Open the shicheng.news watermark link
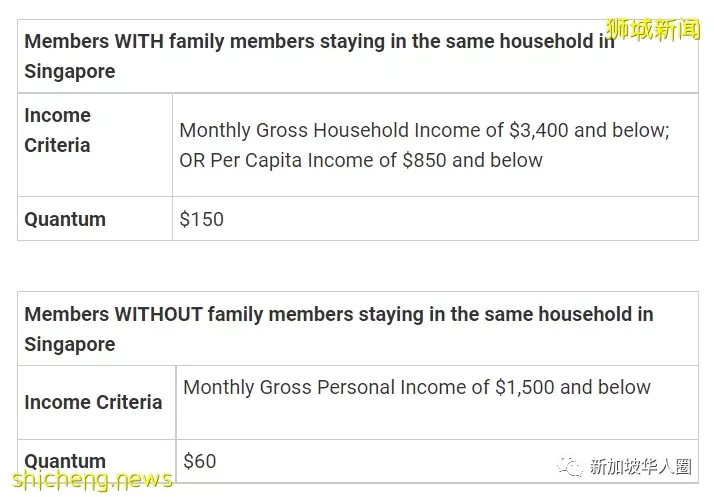The width and height of the screenshot is (714, 497). point(92,480)
